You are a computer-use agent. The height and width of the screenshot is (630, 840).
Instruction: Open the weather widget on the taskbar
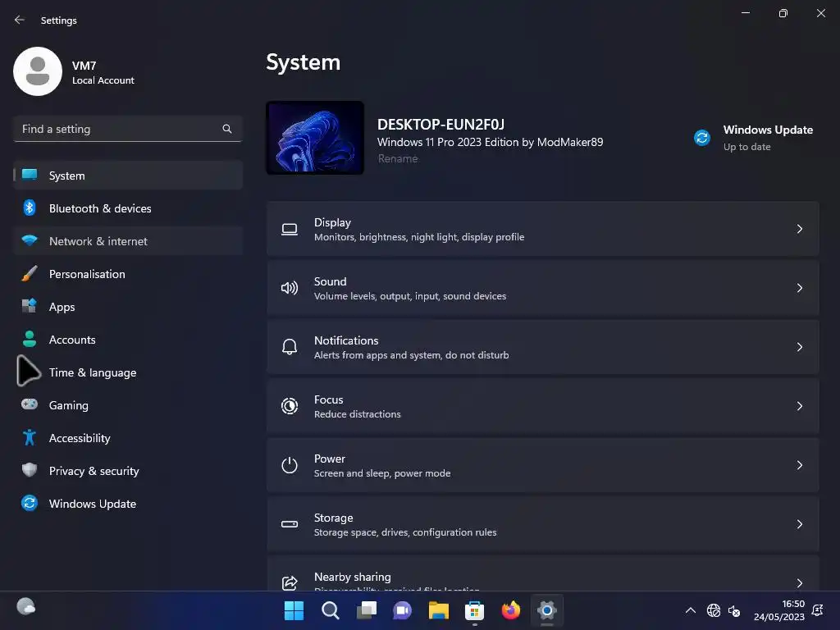click(25, 606)
